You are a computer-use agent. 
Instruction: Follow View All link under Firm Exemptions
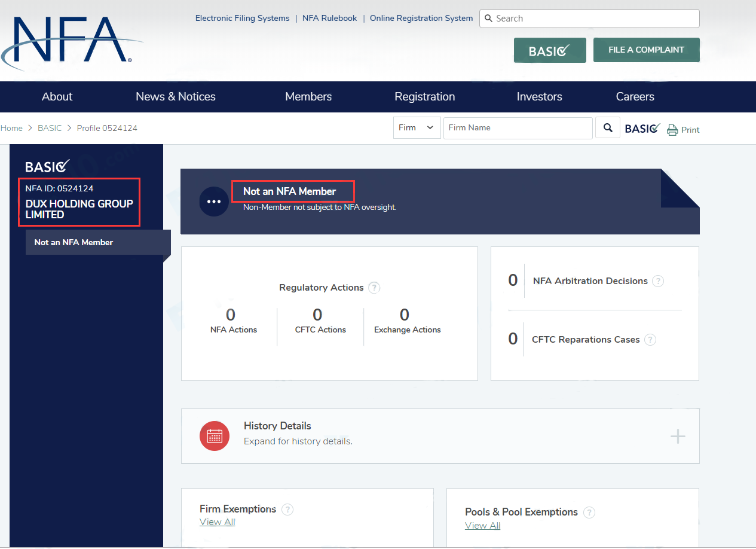point(218,522)
